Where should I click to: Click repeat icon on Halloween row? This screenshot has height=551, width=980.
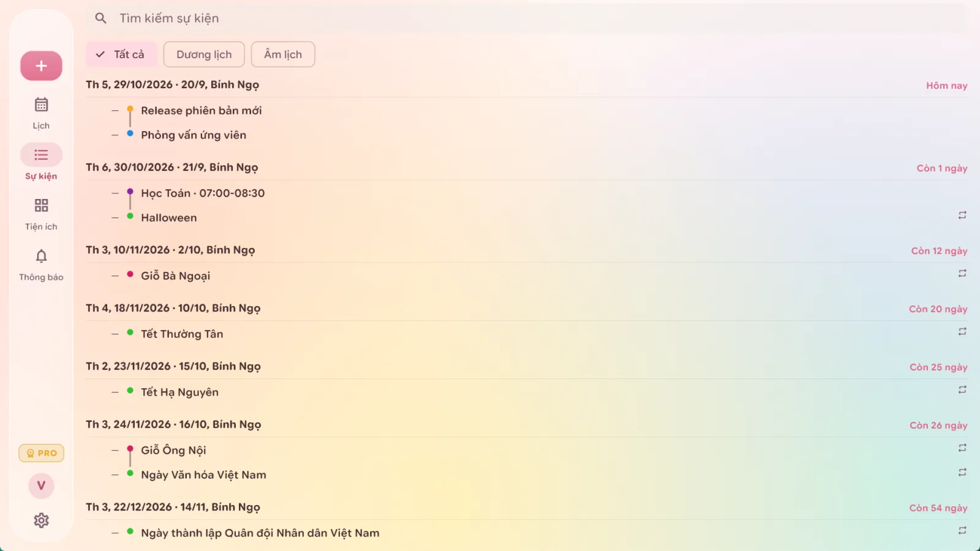click(962, 215)
